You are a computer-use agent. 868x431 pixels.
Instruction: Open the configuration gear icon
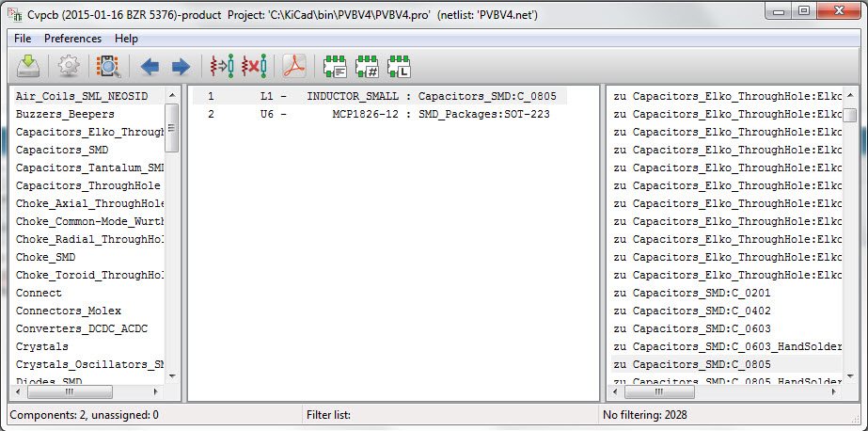[x=68, y=67]
